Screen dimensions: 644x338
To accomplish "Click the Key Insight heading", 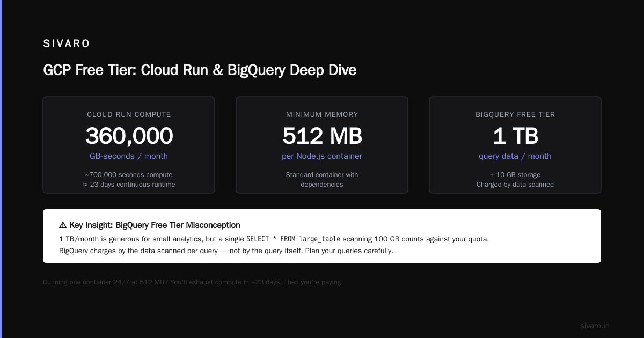I will click(x=150, y=225).
